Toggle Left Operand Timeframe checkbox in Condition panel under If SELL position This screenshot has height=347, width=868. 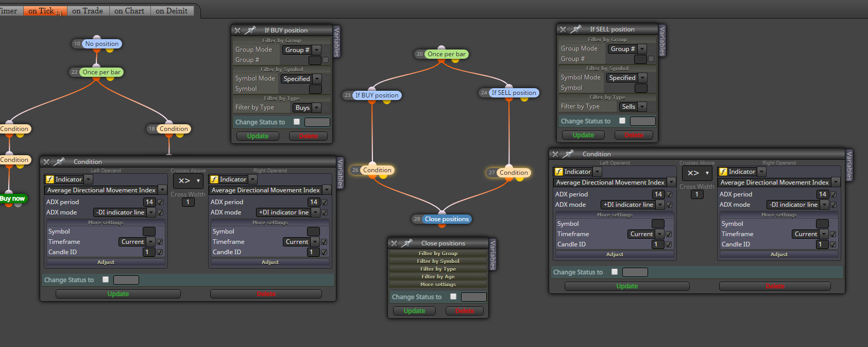[669, 234]
